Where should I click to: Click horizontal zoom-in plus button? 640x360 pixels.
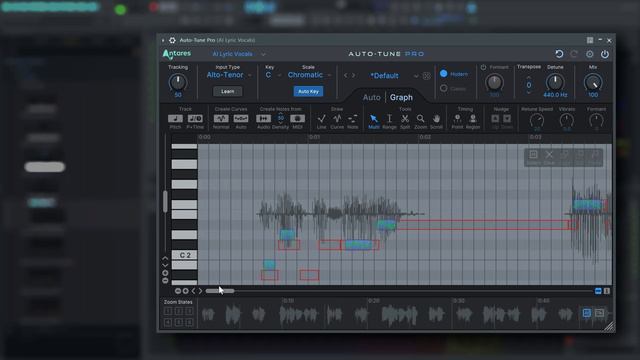pyautogui.click(x=186, y=291)
